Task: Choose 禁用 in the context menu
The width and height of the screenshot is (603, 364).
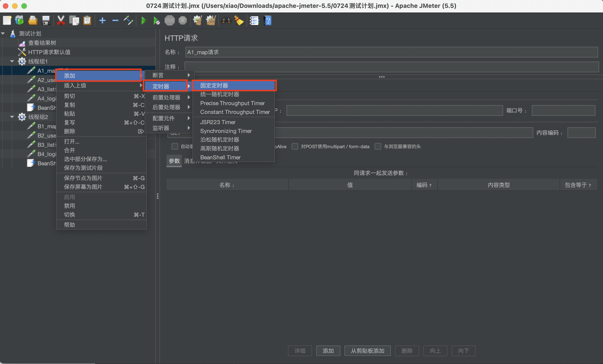Action: [x=70, y=206]
